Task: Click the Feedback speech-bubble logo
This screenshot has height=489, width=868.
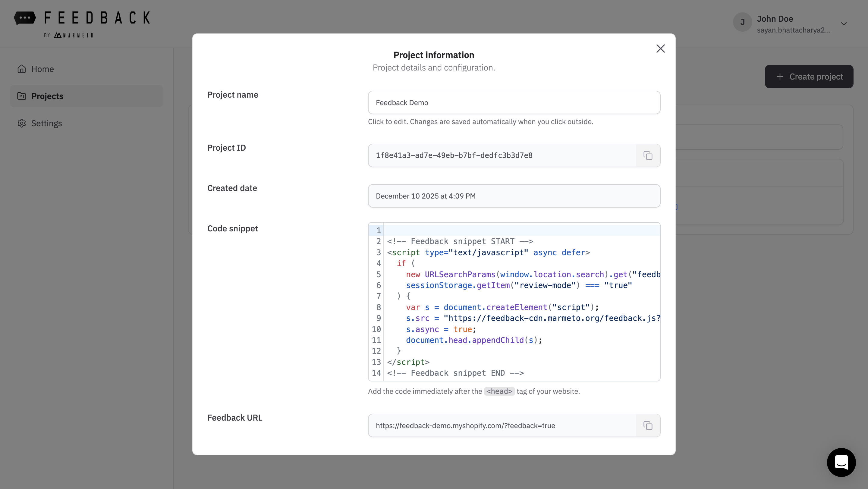Action: [x=25, y=17]
